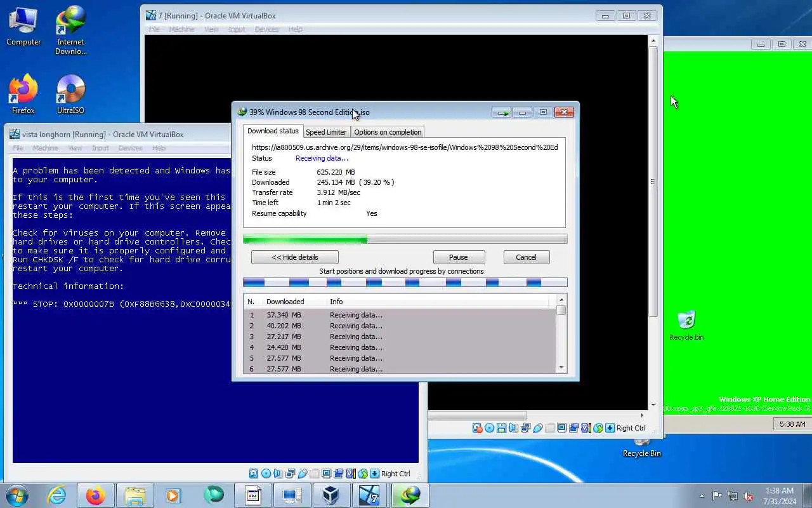Open Computer desktop icon
This screenshot has height=508, width=812.
coord(23,27)
